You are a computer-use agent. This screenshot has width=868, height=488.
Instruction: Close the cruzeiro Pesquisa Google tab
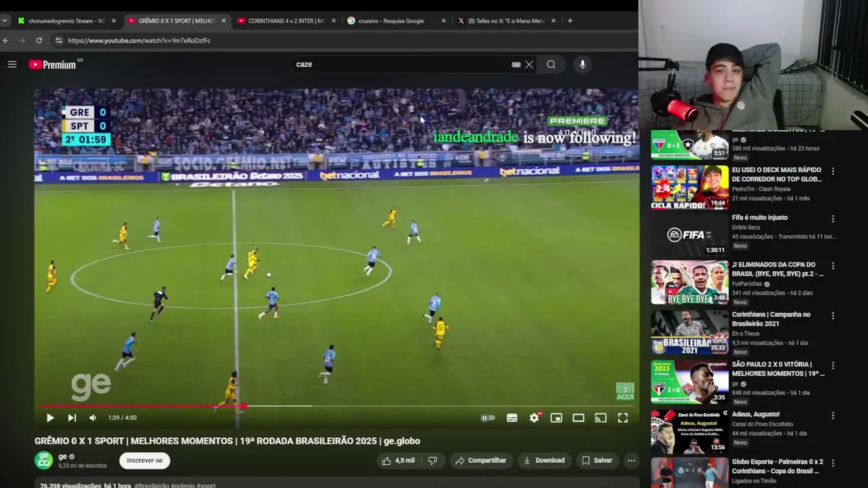[443, 21]
